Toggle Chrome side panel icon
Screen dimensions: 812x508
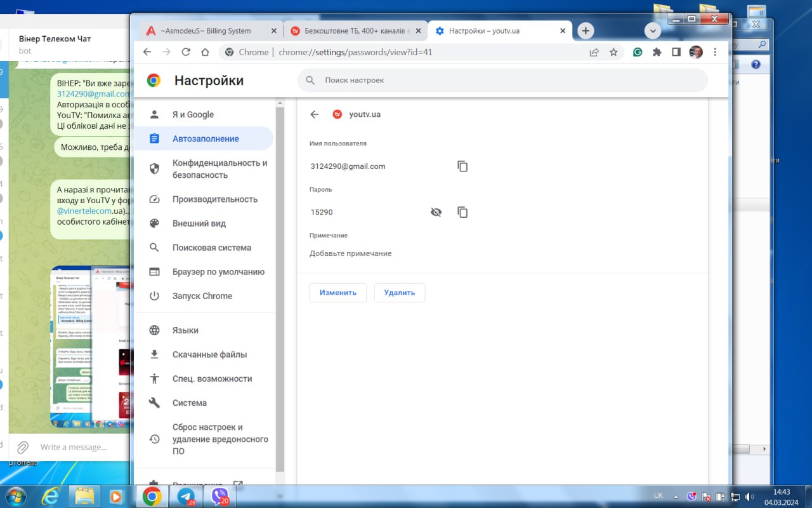tap(676, 52)
